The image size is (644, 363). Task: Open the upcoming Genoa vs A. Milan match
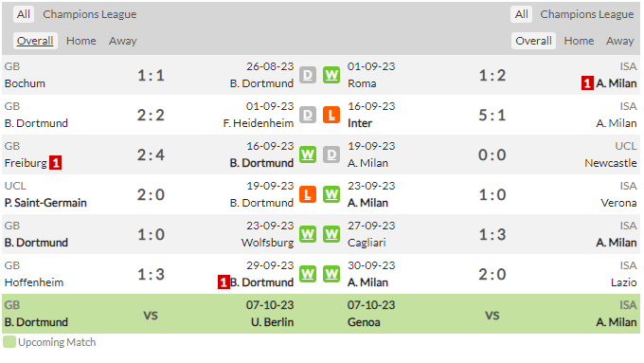coord(492,314)
